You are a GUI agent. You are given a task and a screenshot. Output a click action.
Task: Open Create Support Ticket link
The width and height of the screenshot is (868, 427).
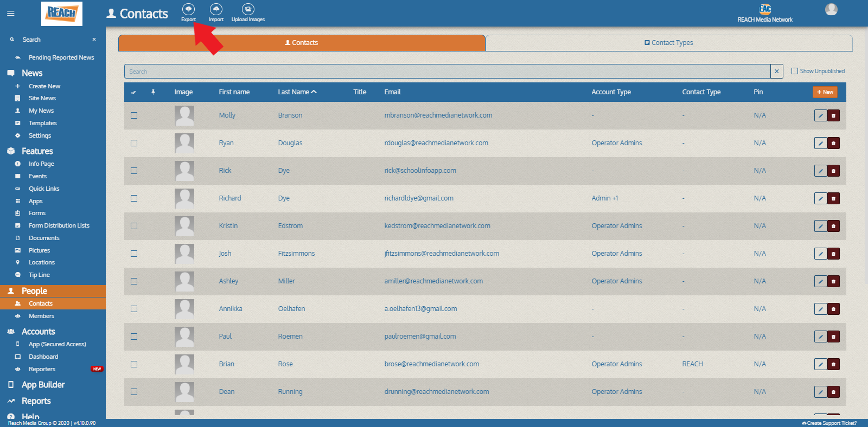(x=829, y=423)
